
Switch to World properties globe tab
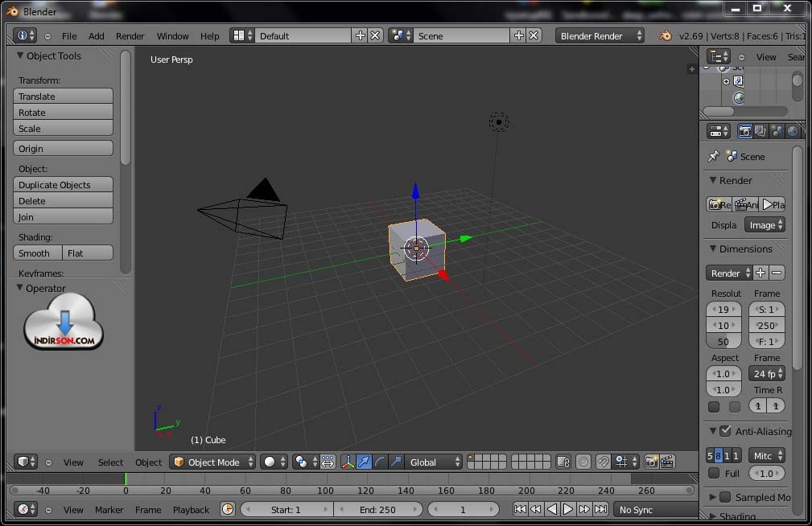point(793,131)
